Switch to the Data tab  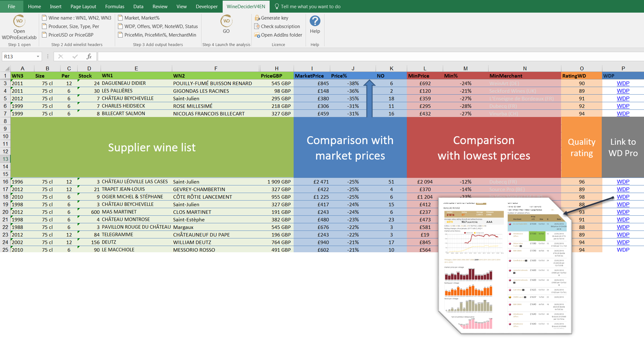(138, 7)
